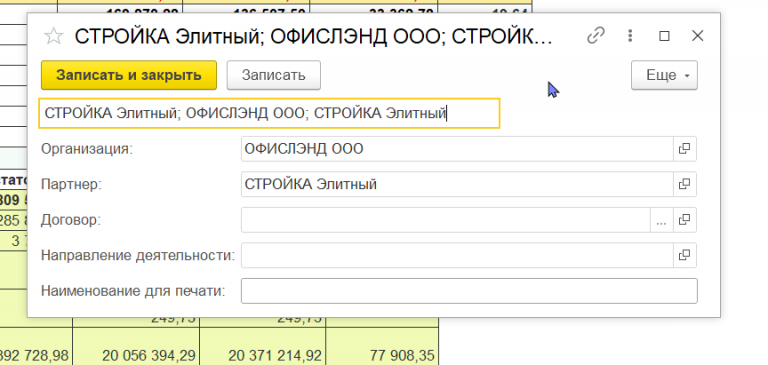Open the Партнер item with its open icon
The height and width of the screenshot is (365, 768).
[684, 184]
